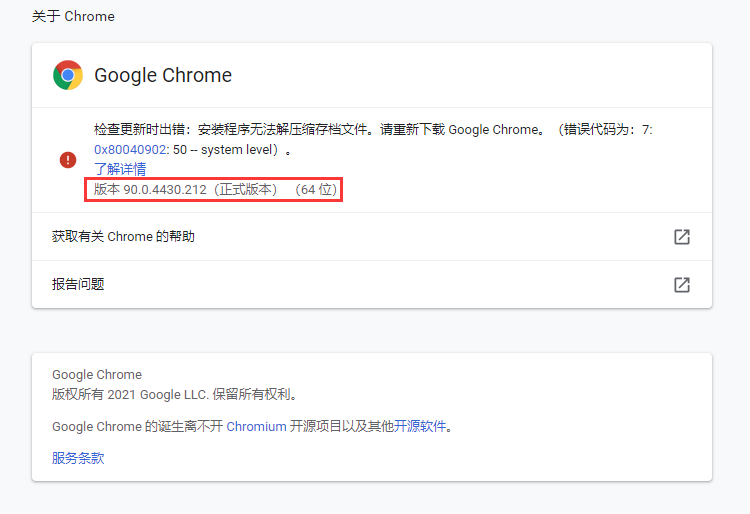Click the Google Chrome title beside the logo

click(x=163, y=75)
